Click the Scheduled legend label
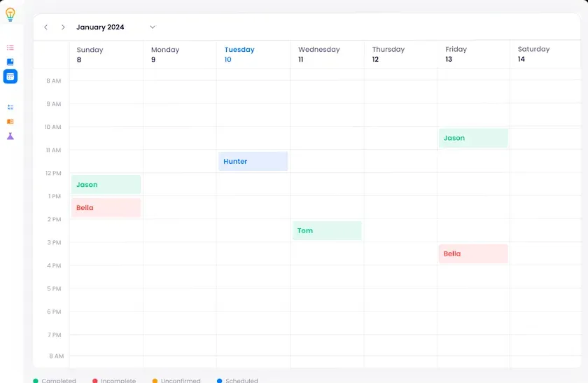The width and height of the screenshot is (588, 383). [x=242, y=380]
